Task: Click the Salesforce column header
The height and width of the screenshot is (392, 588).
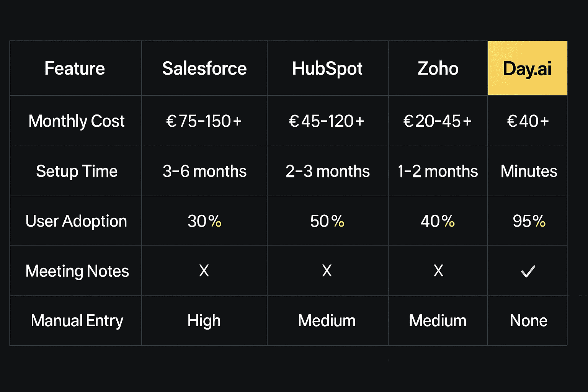Action: (204, 68)
